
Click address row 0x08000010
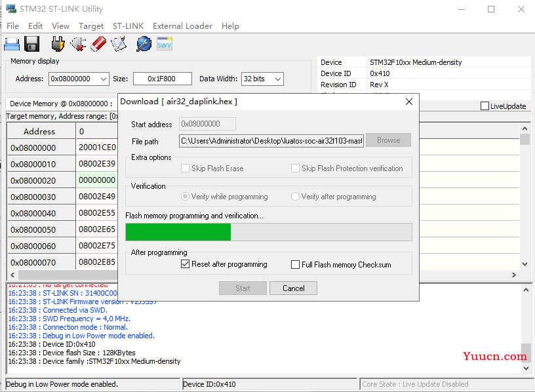pyautogui.click(x=41, y=164)
